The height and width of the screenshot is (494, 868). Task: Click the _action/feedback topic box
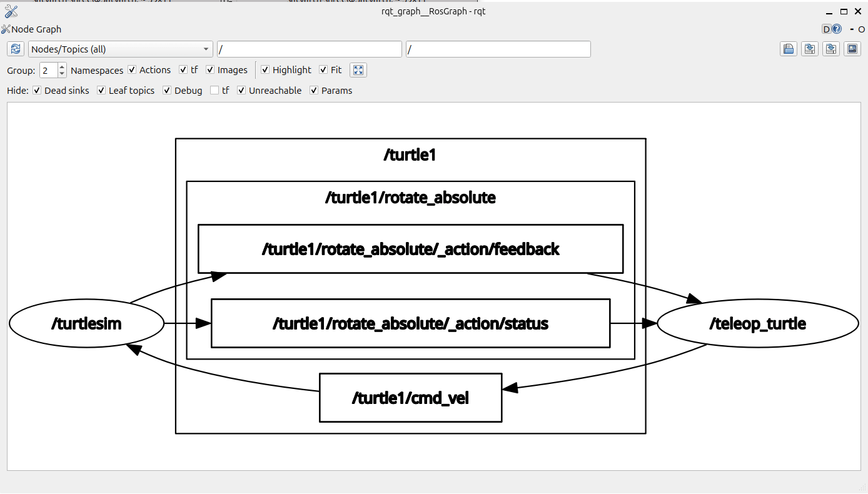point(411,249)
